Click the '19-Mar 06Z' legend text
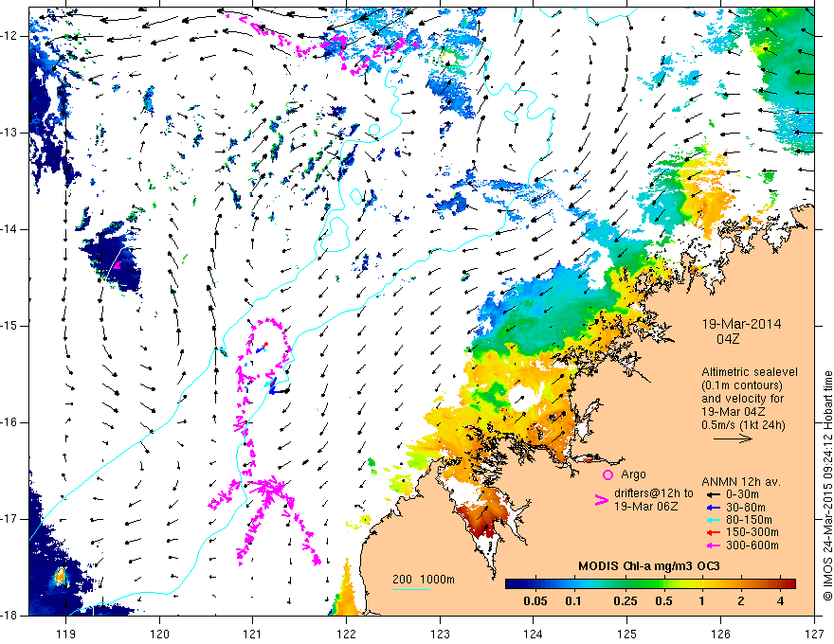This screenshot has width=834, height=644. click(x=645, y=507)
